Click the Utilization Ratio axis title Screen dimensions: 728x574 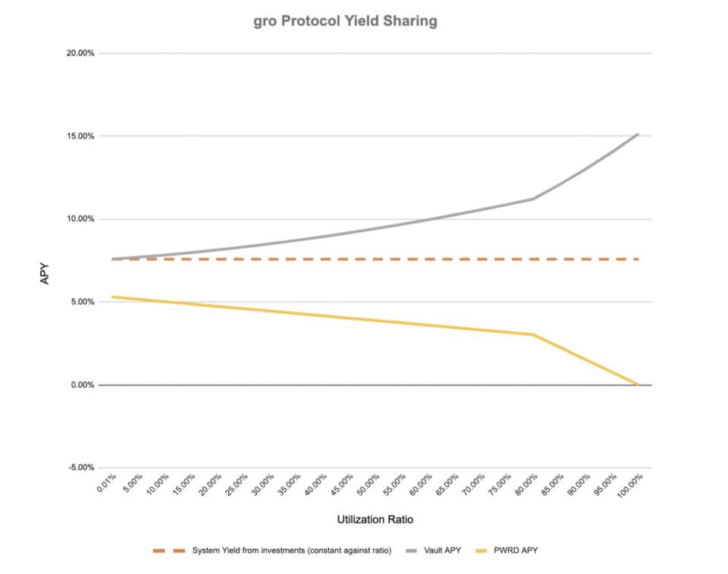tap(375, 519)
